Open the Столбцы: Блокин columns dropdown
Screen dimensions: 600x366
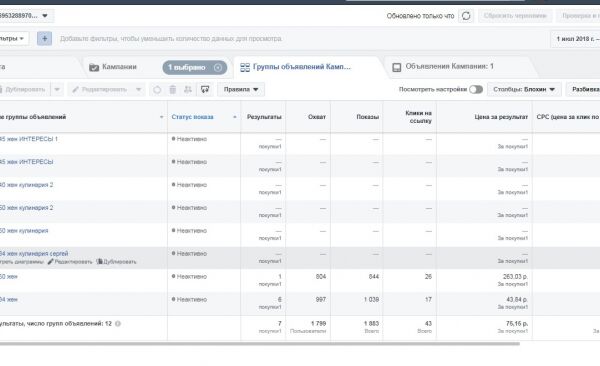[x=524, y=90]
